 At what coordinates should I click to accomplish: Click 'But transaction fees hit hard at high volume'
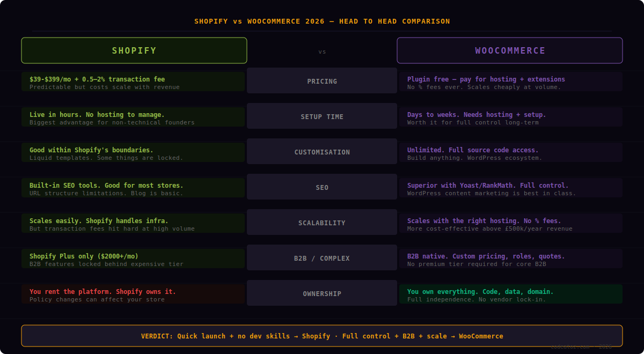click(112, 228)
